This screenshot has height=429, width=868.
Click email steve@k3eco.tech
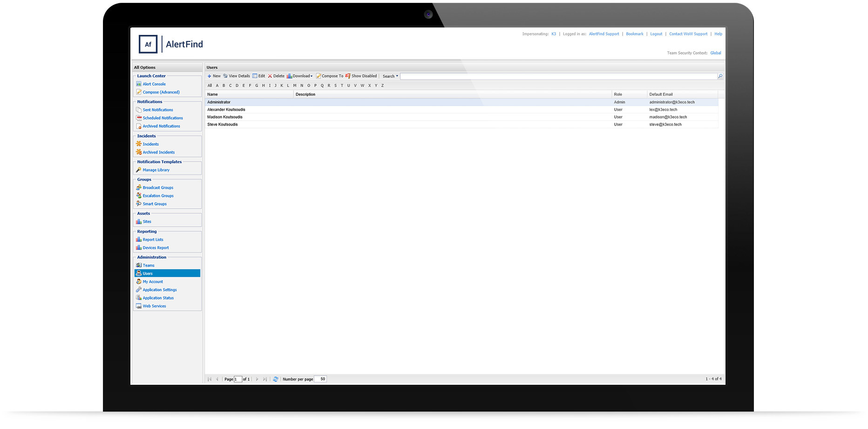click(665, 125)
